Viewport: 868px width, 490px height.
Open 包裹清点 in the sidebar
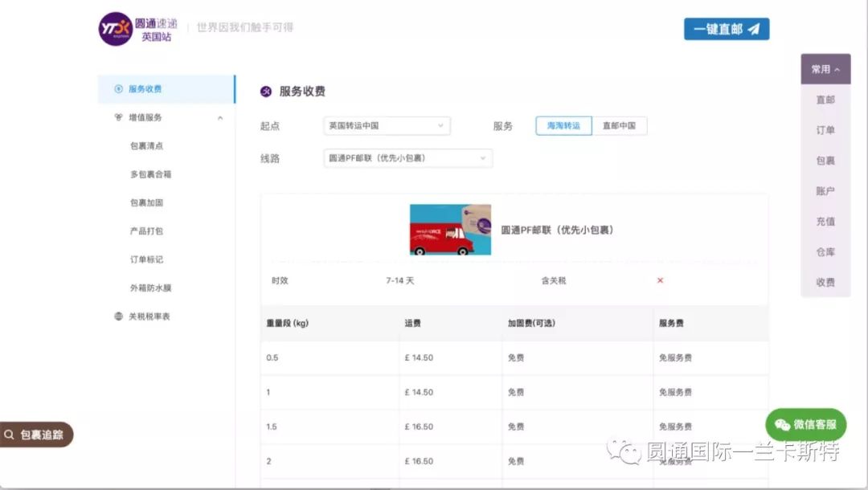pos(146,146)
